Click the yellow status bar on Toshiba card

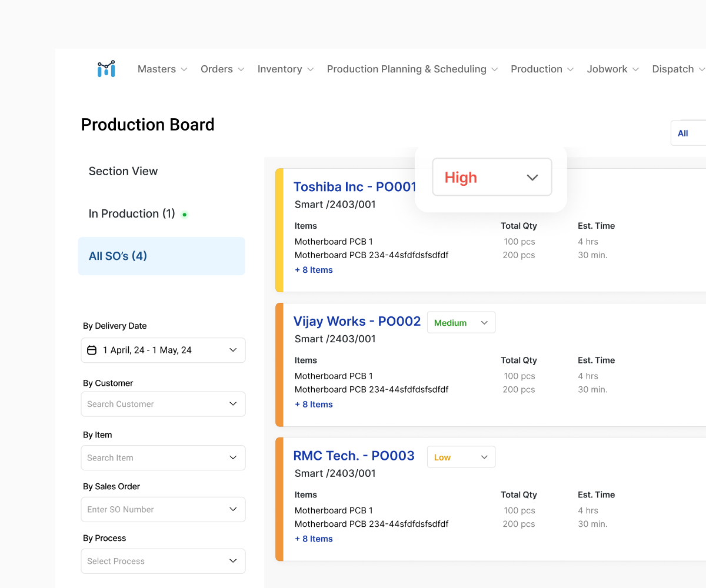pyautogui.click(x=279, y=230)
